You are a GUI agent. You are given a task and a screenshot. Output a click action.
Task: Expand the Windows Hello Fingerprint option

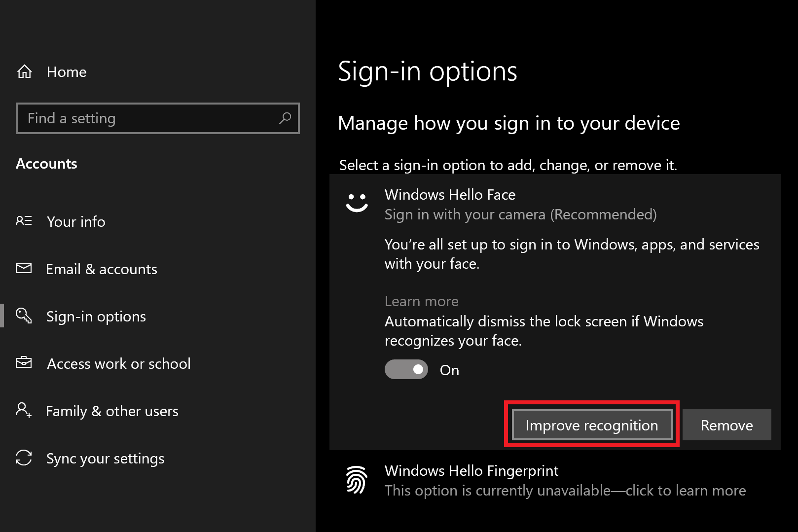point(471,471)
